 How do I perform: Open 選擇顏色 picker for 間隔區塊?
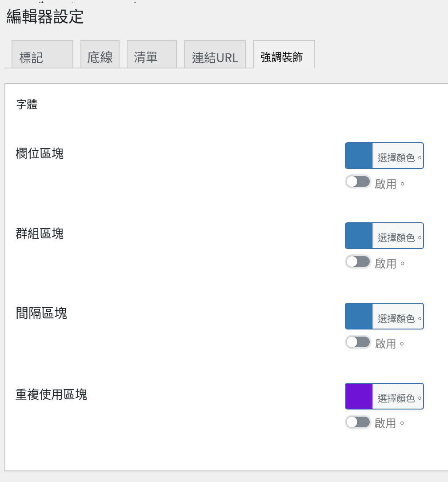(x=398, y=316)
